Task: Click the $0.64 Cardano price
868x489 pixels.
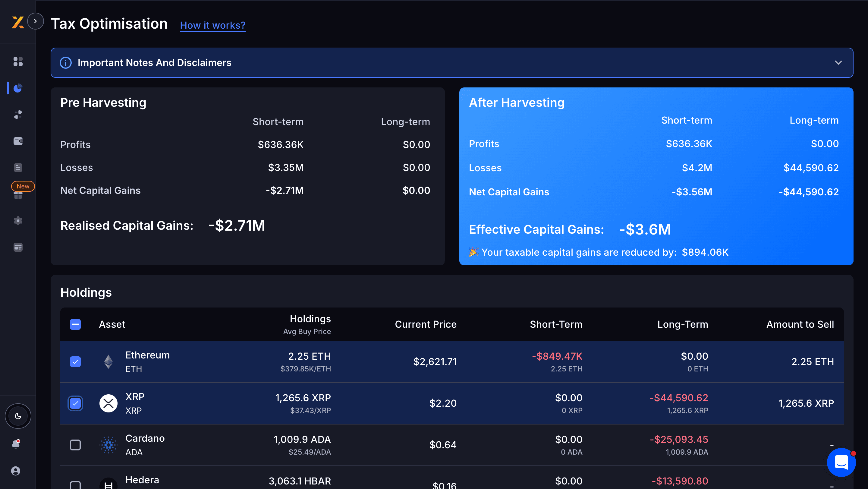Action: click(x=443, y=445)
